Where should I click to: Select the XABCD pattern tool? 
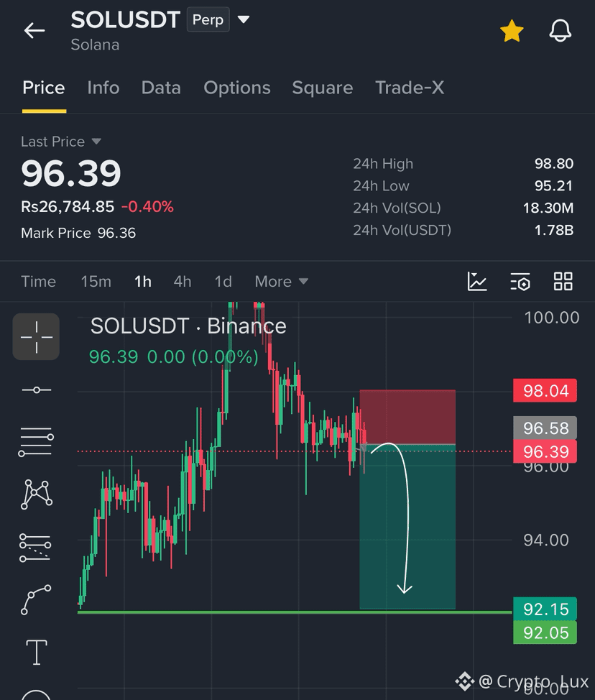coord(36,494)
